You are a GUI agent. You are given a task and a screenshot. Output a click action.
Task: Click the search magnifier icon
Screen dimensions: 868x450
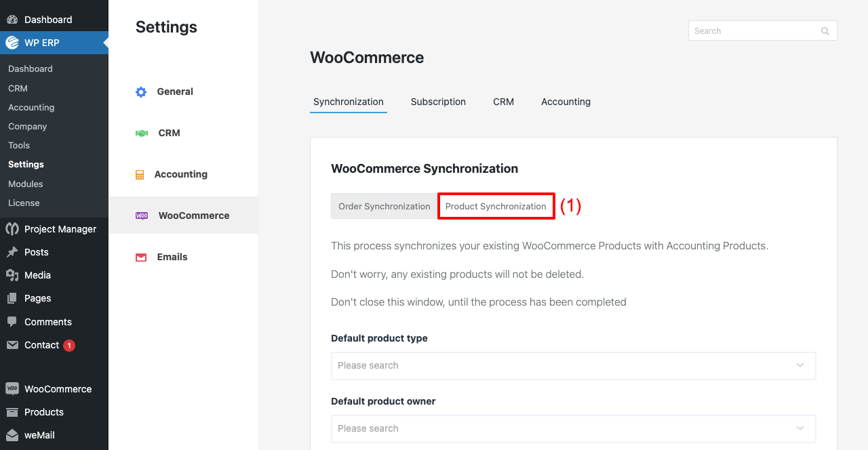(x=825, y=30)
